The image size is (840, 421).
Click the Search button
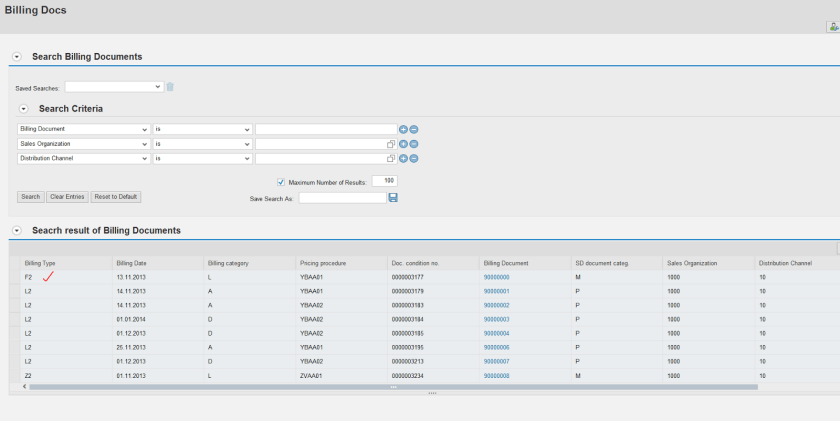(x=30, y=197)
